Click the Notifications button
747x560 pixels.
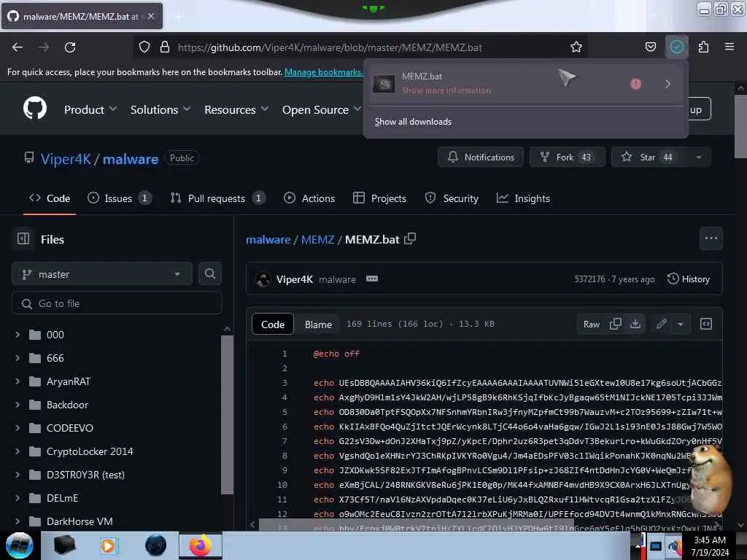click(481, 157)
